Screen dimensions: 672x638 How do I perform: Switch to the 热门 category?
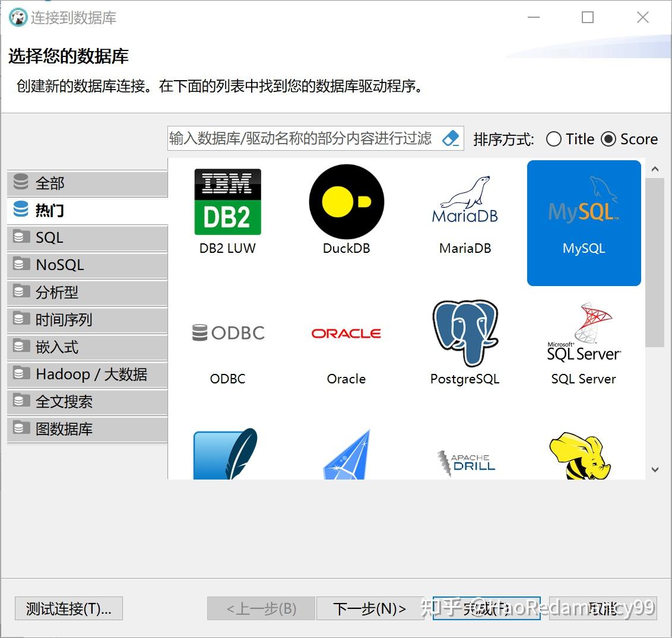[87, 211]
